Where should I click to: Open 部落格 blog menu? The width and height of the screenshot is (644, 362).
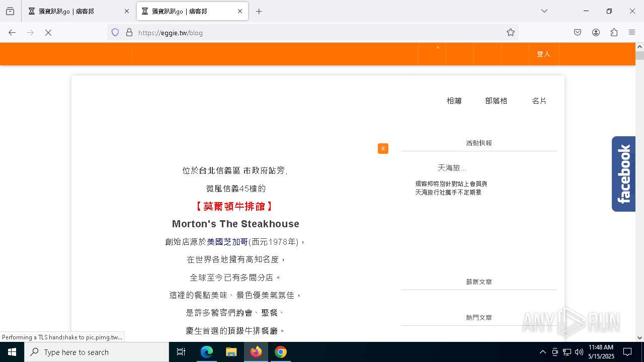point(496,101)
